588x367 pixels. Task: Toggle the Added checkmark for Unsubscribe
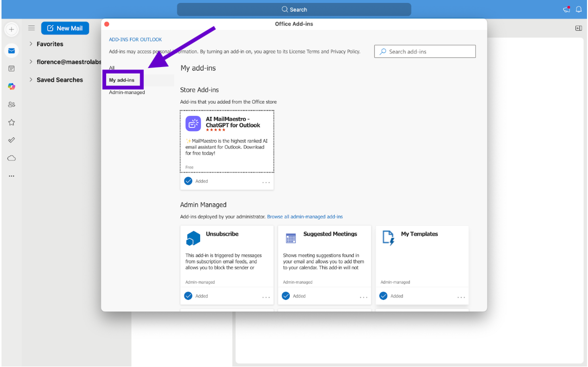(x=188, y=296)
